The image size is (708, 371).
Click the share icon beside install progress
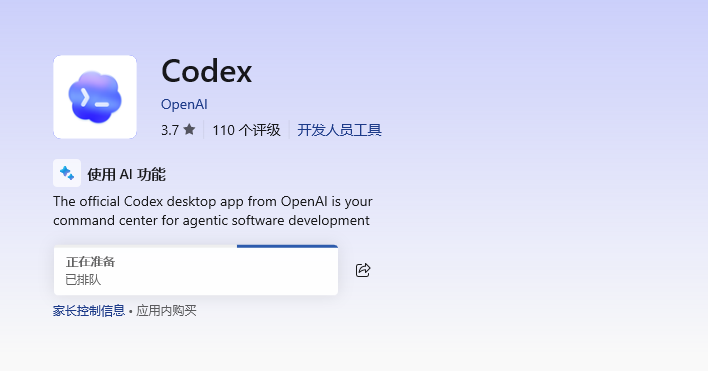(363, 270)
